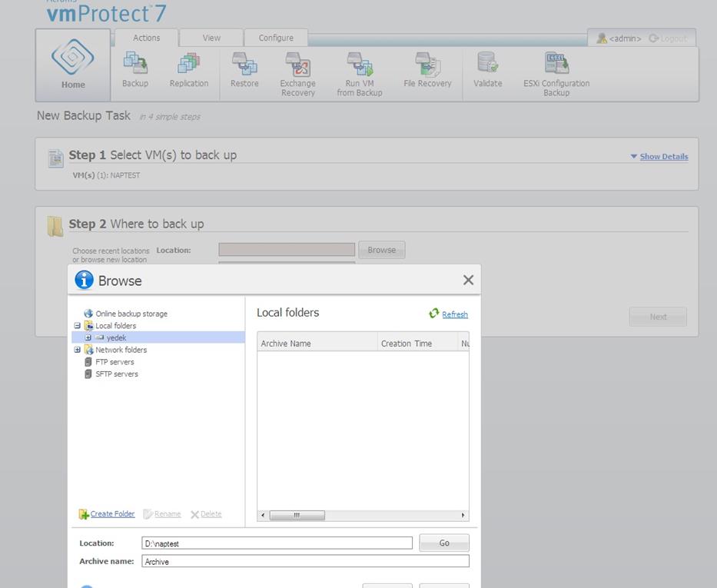The height and width of the screenshot is (588, 717).
Task: Click the Archive name field
Action: (x=305, y=561)
